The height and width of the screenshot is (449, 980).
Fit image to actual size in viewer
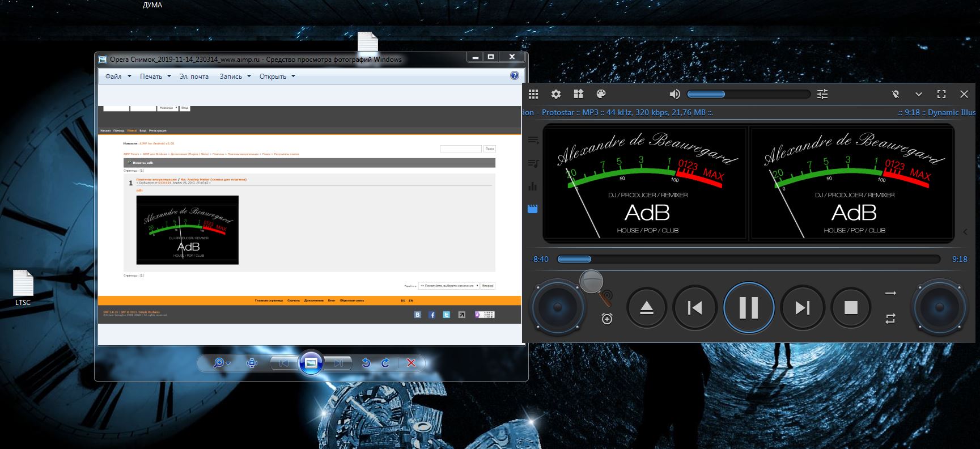pos(252,363)
